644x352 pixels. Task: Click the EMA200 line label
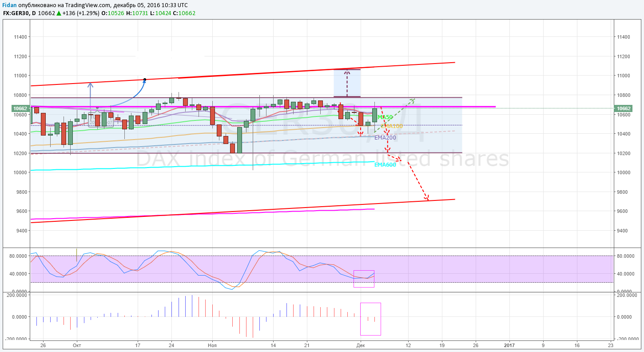coord(385,138)
